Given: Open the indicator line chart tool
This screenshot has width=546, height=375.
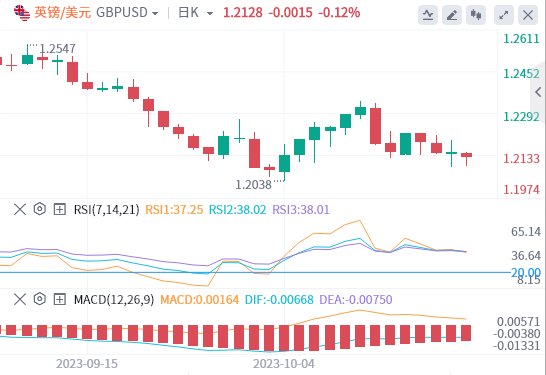Looking at the screenshot, I should 428,15.
